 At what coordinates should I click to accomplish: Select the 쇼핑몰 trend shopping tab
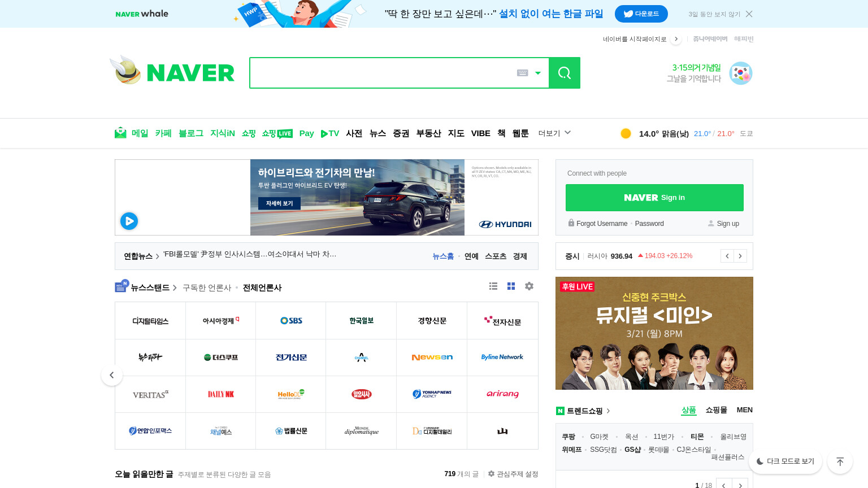pos(717,410)
